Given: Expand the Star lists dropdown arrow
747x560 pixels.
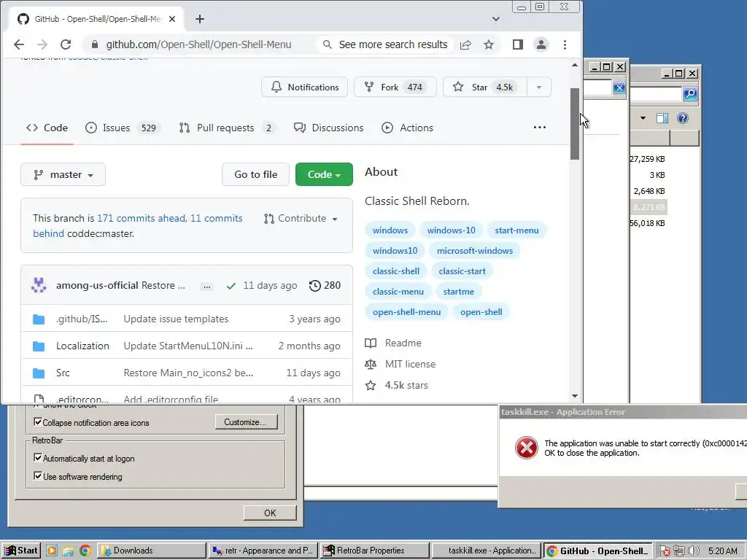Looking at the screenshot, I should click(x=539, y=87).
